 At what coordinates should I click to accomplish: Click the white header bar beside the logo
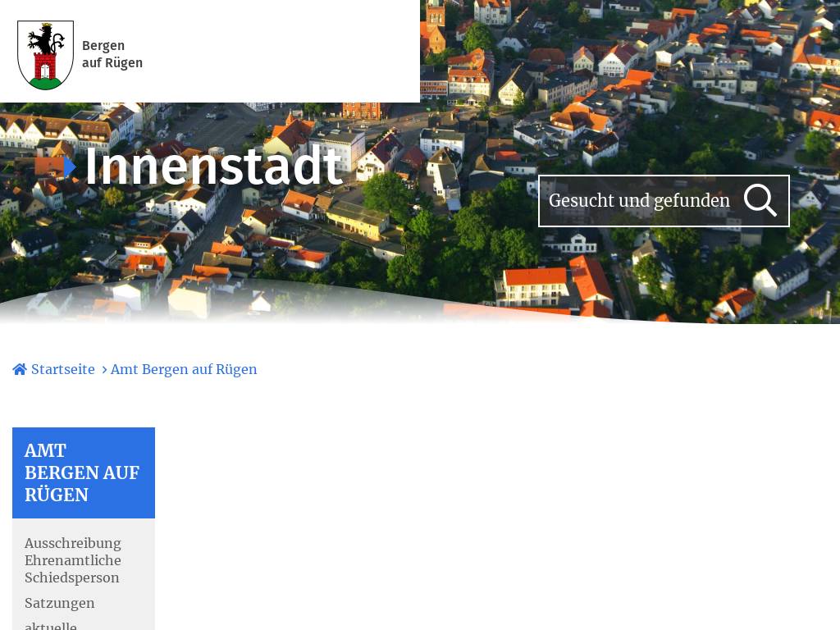click(279, 51)
